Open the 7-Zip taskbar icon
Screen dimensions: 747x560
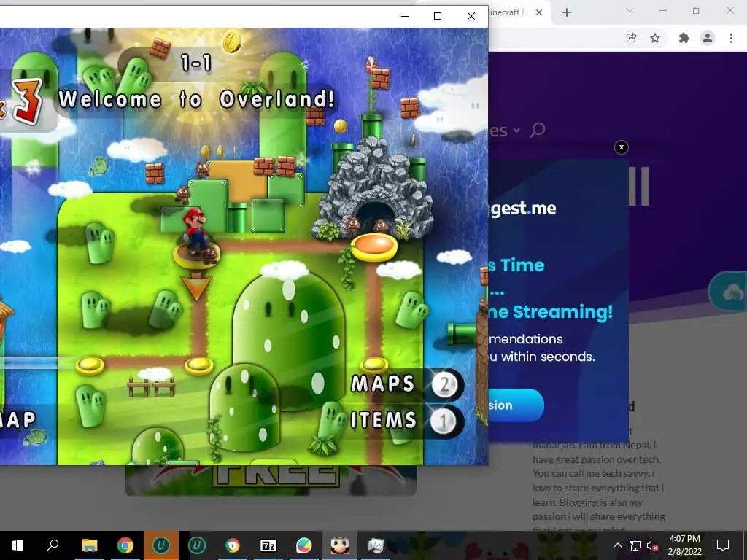point(268,545)
